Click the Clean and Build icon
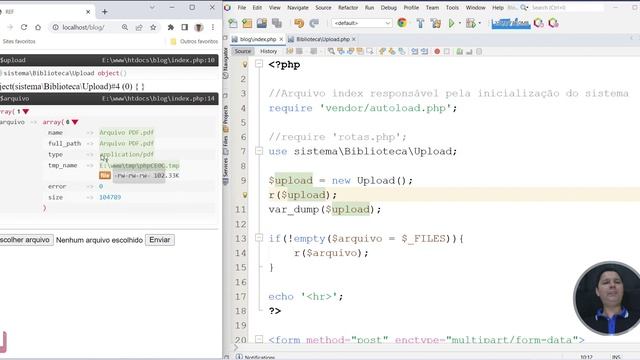Viewport: 640px width, 360px height. [x=436, y=23]
